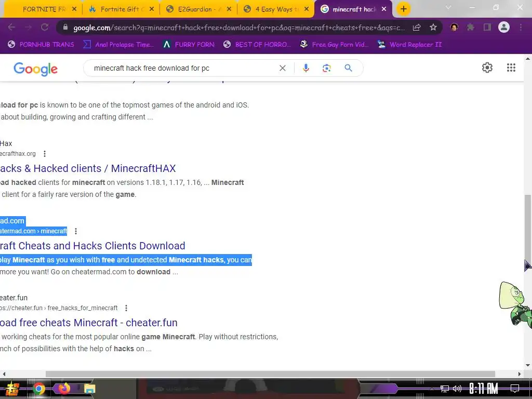Image resolution: width=532 pixels, height=399 pixels.
Task: Open File Explorer from the taskbar
Action: pos(89,389)
